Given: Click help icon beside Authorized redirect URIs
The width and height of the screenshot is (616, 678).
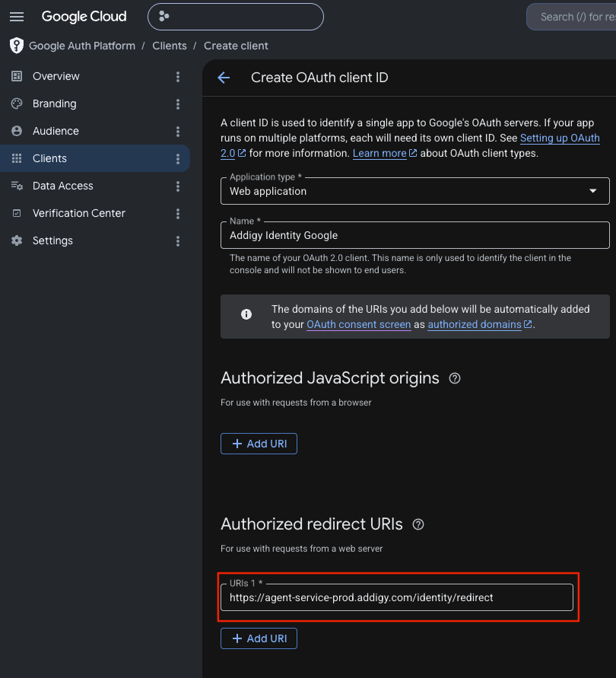Looking at the screenshot, I should pos(418,524).
